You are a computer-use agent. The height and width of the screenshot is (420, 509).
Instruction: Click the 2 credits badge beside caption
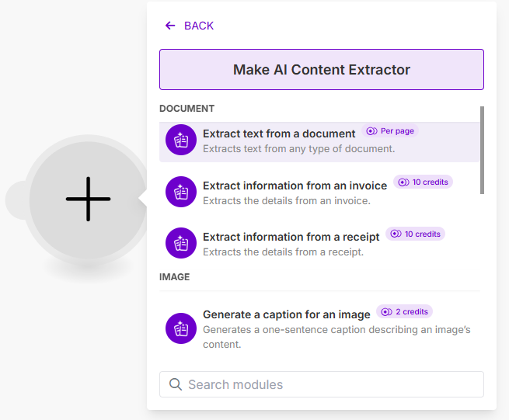tap(404, 311)
